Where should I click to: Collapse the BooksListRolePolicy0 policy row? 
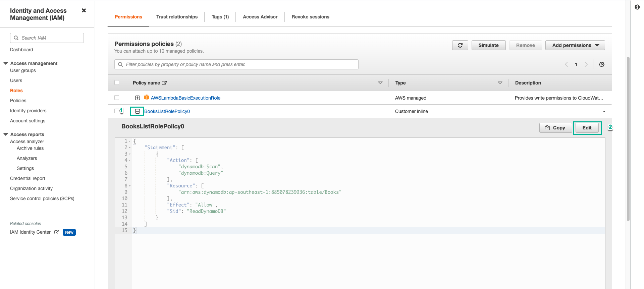(138, 111)
